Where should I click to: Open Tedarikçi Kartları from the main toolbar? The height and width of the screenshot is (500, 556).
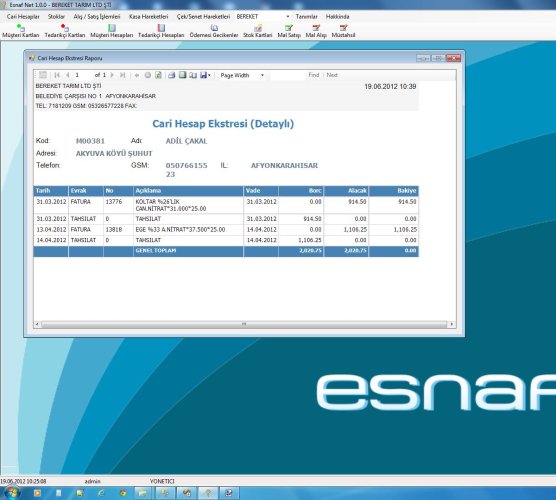tap(65, 31)
